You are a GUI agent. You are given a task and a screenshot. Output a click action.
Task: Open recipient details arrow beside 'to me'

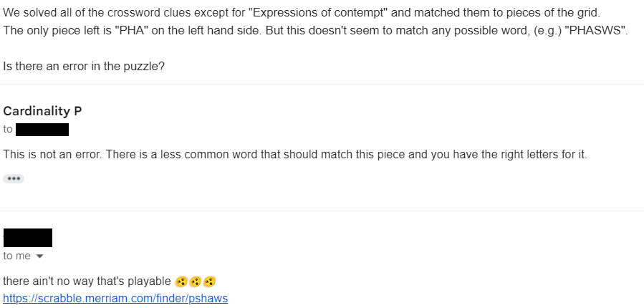[x=40, y=256]
